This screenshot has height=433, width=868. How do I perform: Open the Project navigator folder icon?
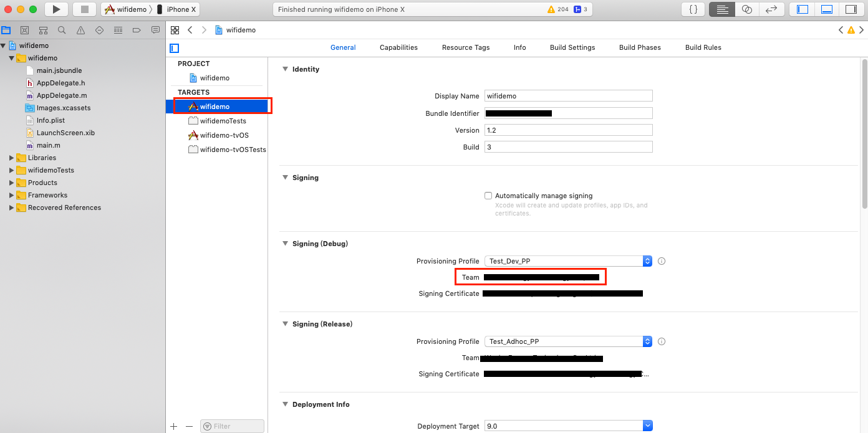coord(6,30)
